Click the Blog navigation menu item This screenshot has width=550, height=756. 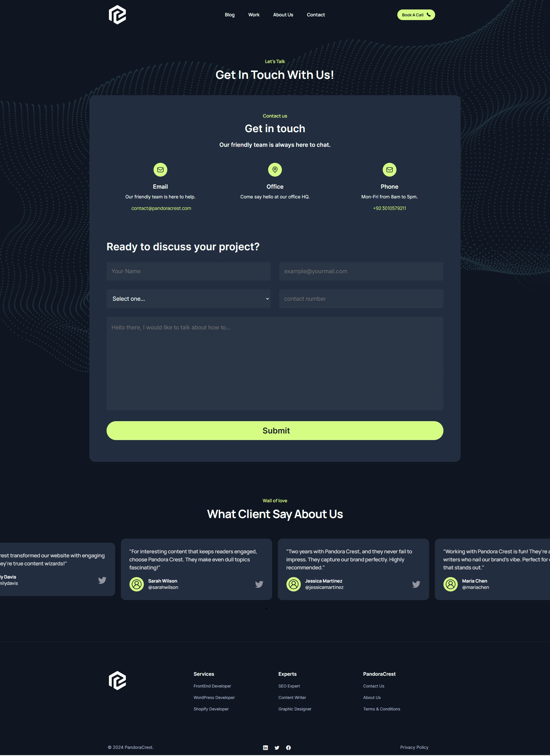click(230, 15)
